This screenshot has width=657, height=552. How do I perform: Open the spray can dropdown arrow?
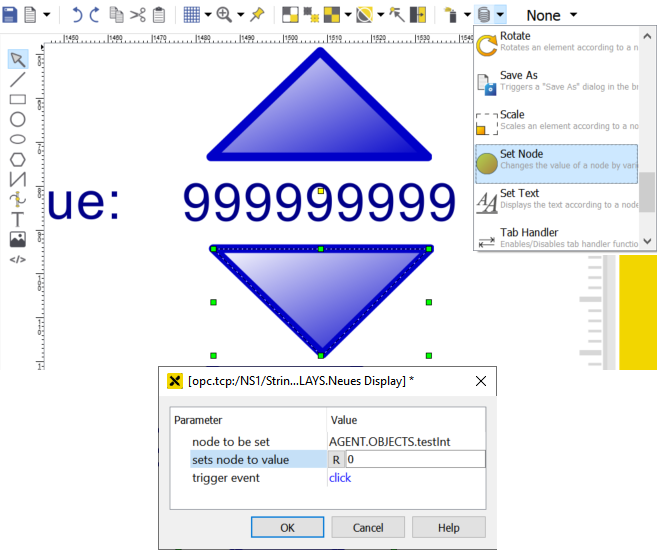click(467, 15)
